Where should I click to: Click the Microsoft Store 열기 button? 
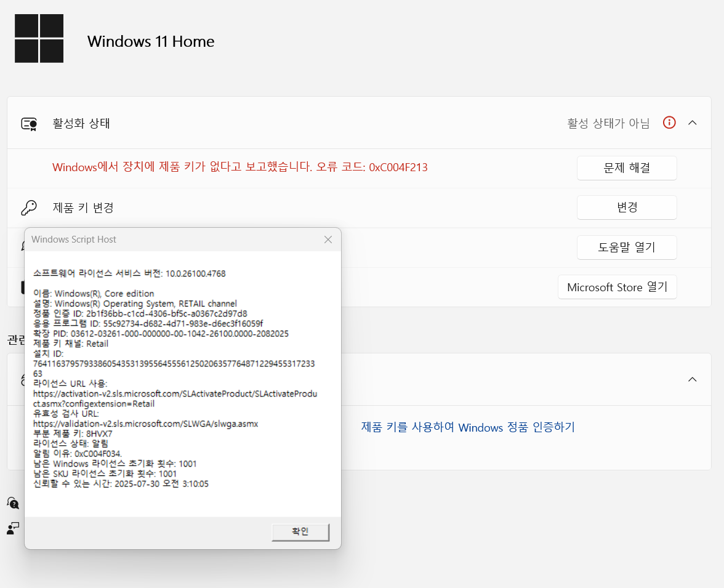(617, 288)
